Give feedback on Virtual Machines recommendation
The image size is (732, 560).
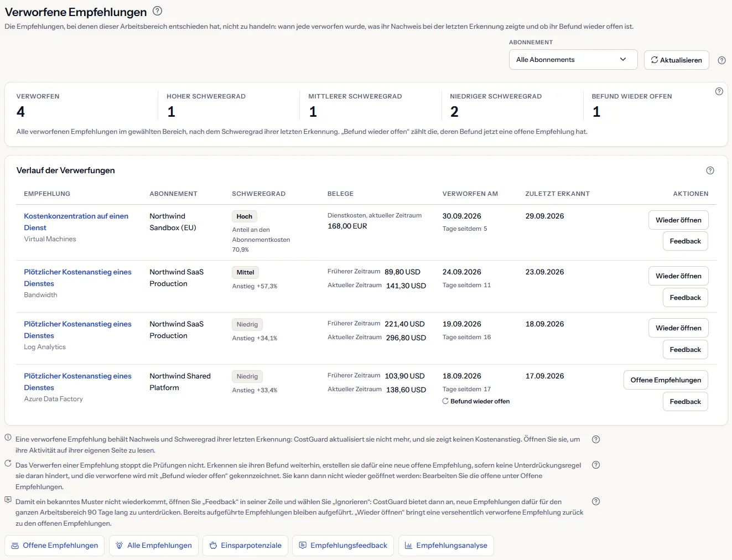[x=686, y=241]
